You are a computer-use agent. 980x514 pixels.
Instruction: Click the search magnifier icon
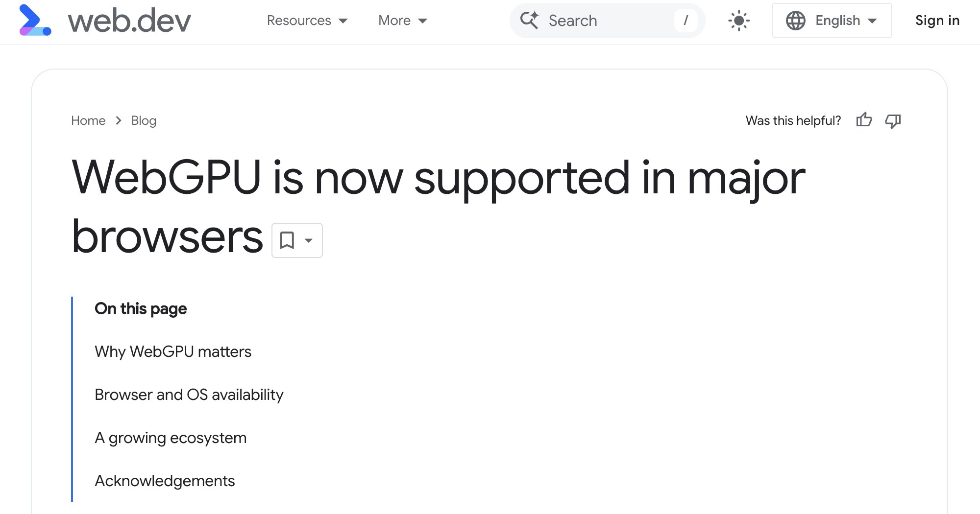(530, 21)
